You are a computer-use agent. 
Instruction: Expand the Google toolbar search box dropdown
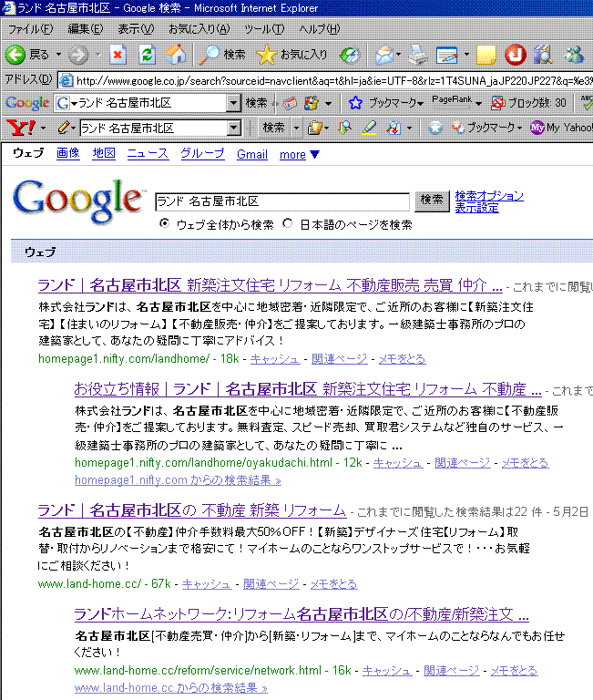(233, 103)
